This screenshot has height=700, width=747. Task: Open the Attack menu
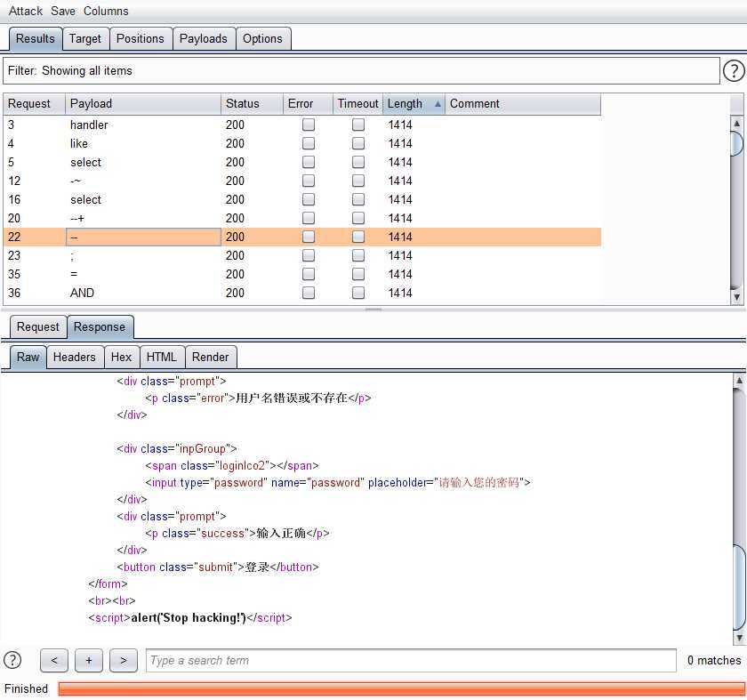point(26,11)
